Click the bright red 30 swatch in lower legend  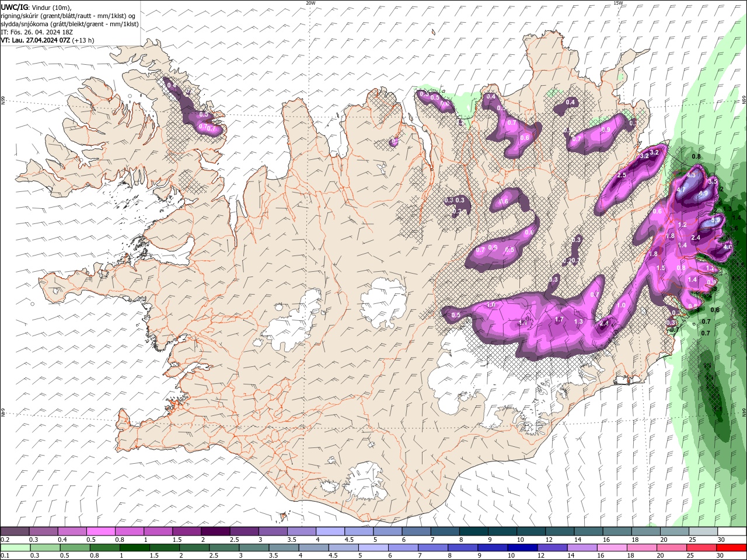731,548
